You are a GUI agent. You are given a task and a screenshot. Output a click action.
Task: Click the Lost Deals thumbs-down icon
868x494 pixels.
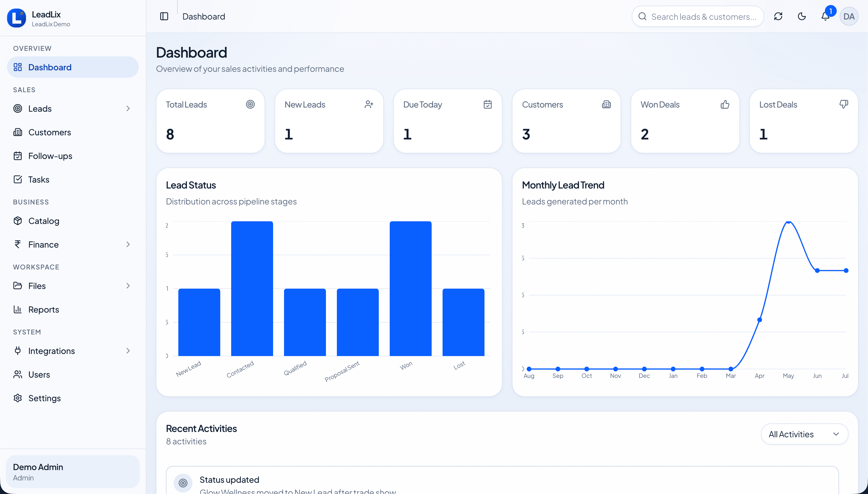844,104
